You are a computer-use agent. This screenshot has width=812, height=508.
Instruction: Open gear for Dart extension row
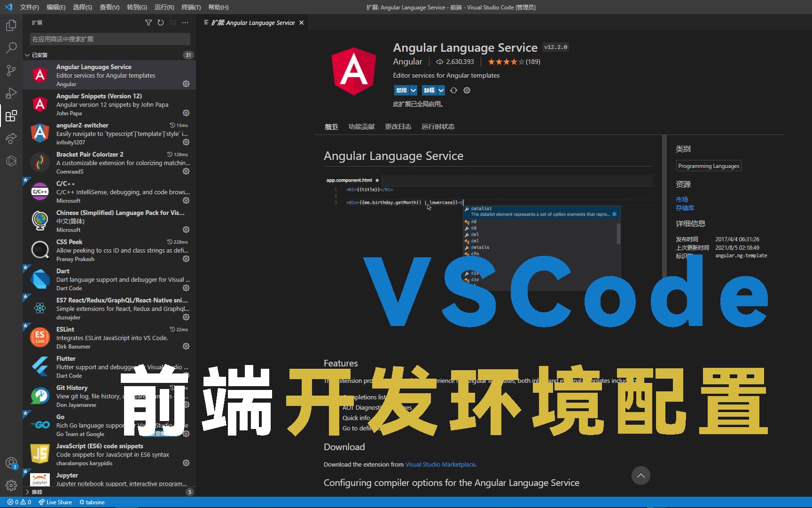pos(186,288)
